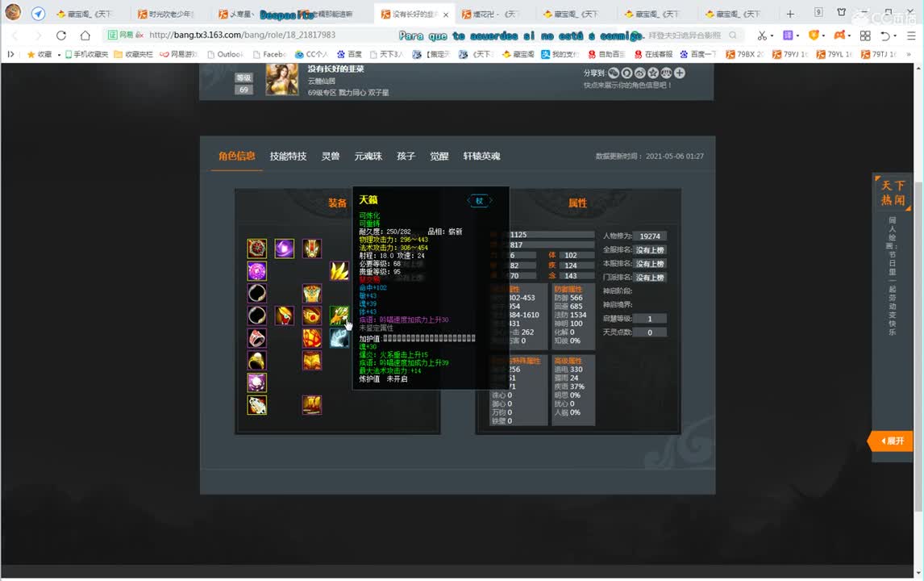
Task: Expand the 天下热闻 side panel with 展开
Action: coord(892,441)
